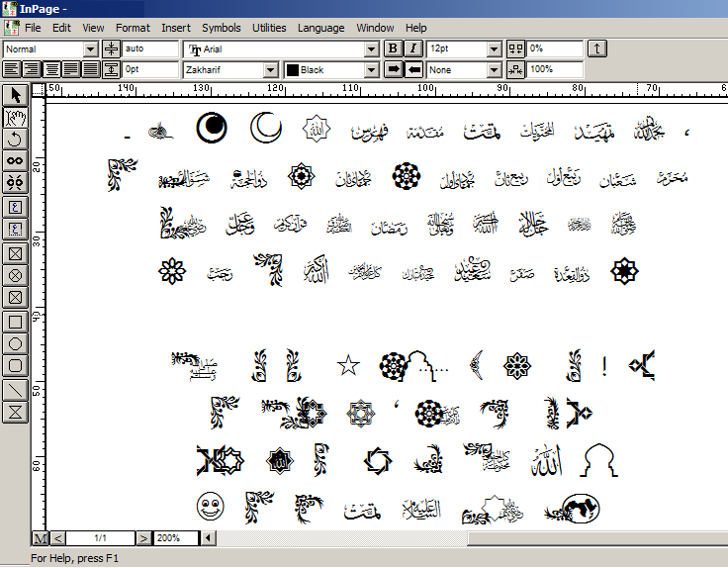Open the Normal style dropdown
The height and width of the screenshot is (568, 728).
coord(90,48)
